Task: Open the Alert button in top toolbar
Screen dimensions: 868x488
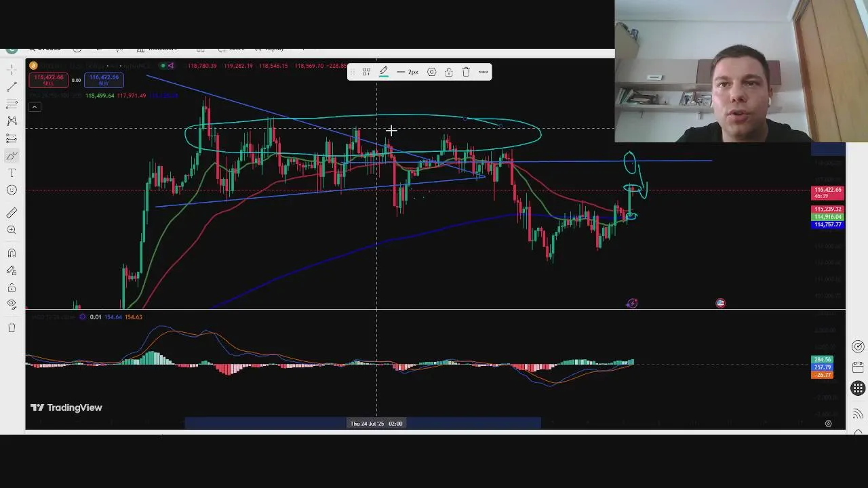Action: 231,48
